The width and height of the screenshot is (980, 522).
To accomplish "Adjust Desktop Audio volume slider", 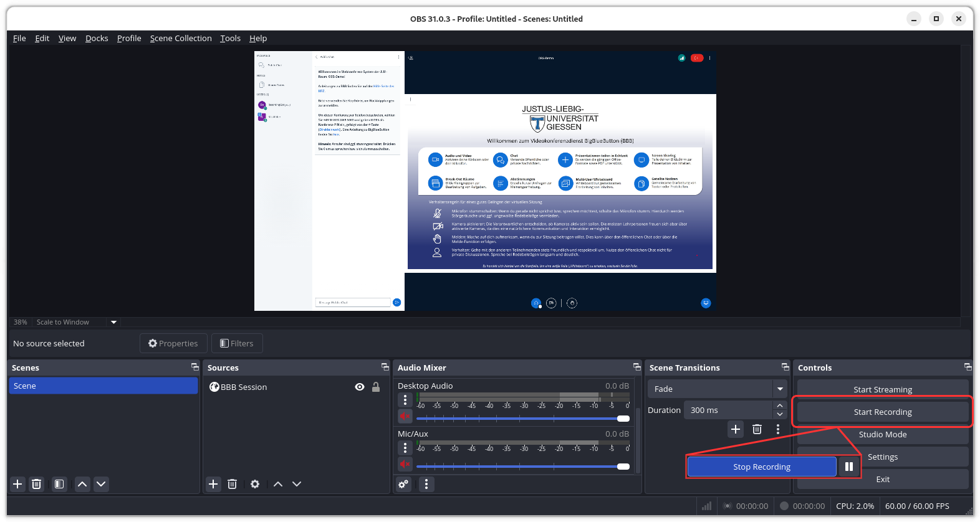I will click(x=523, y=419).
